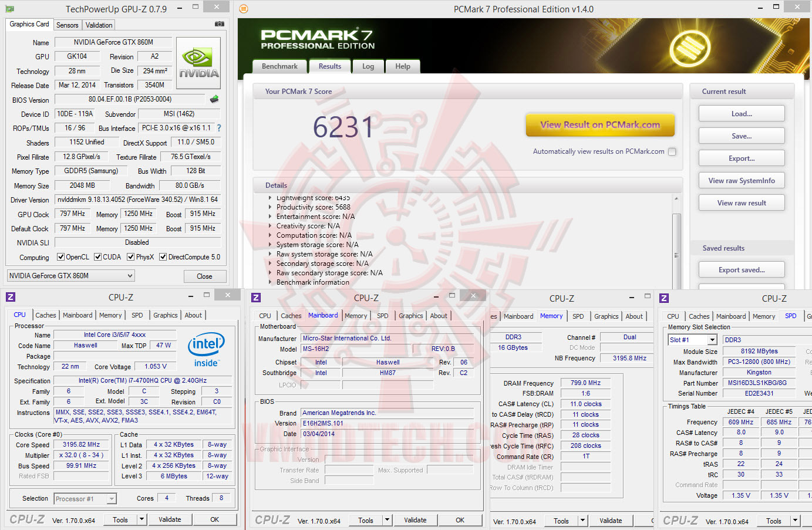Click View Result on PCMark.com button

coord(600,125)
